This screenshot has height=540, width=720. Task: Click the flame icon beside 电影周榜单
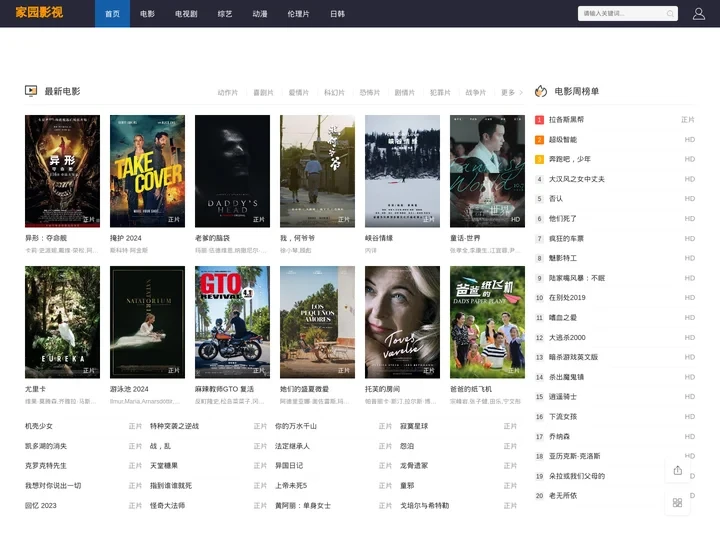point(541,91)
